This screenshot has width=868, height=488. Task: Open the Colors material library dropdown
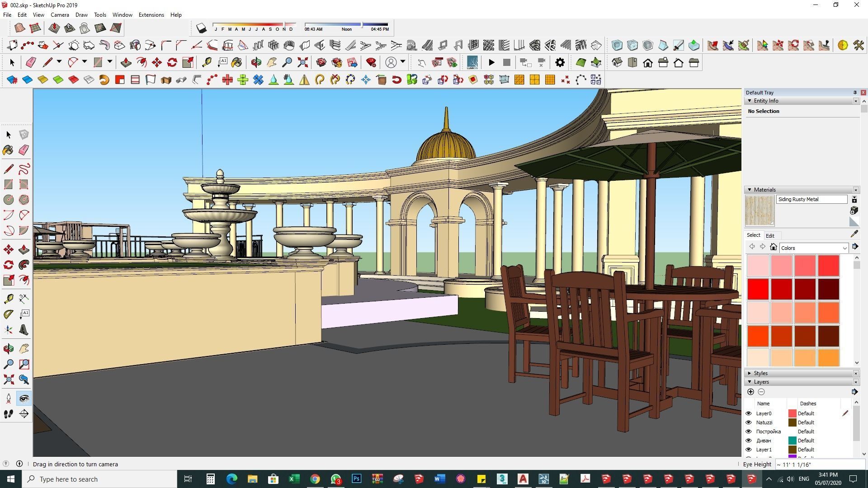pos(844,248)
